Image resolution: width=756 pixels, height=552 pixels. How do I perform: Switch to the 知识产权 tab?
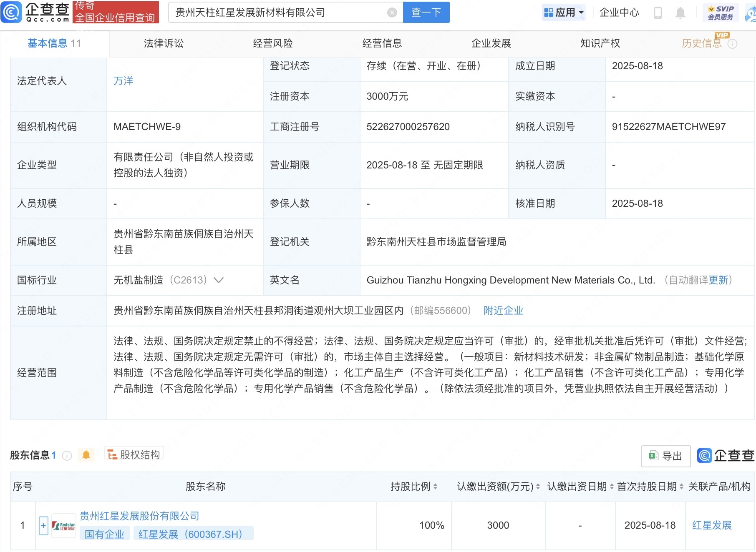[600, 43]
